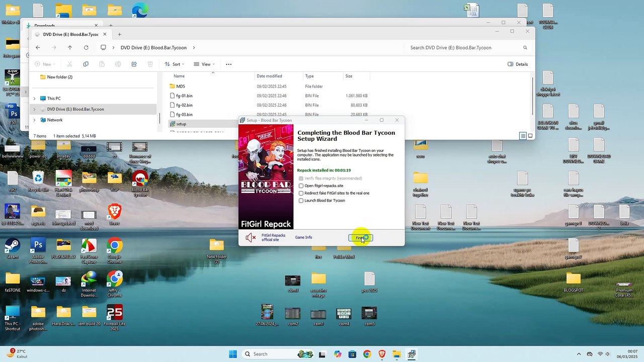This screenshot has width=644, height=362.
Task: Open Football Life 2025 desktop icon
Action: point(114,318)
